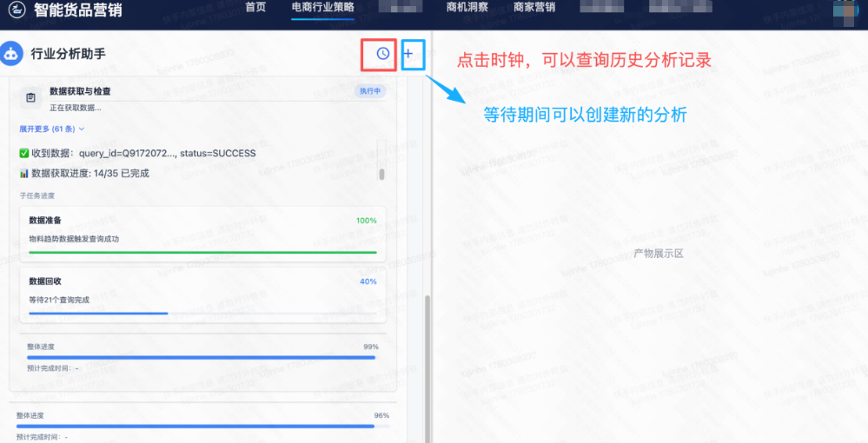Click the 数据获取与检查 step title
This screenshot has width=868, height=443.
80,91
